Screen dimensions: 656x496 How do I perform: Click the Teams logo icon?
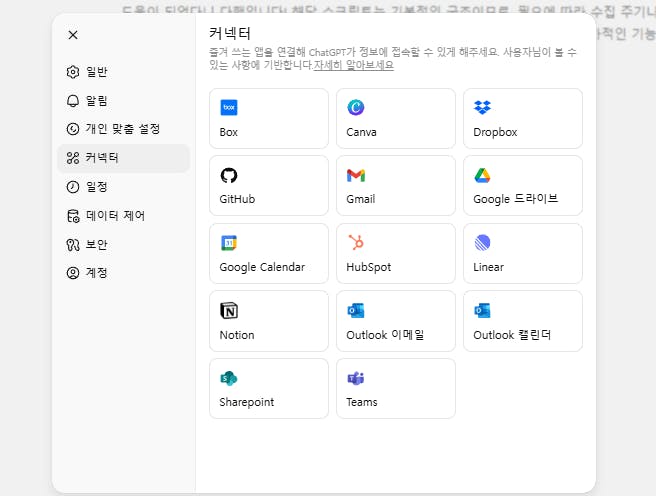click(356, 378)
